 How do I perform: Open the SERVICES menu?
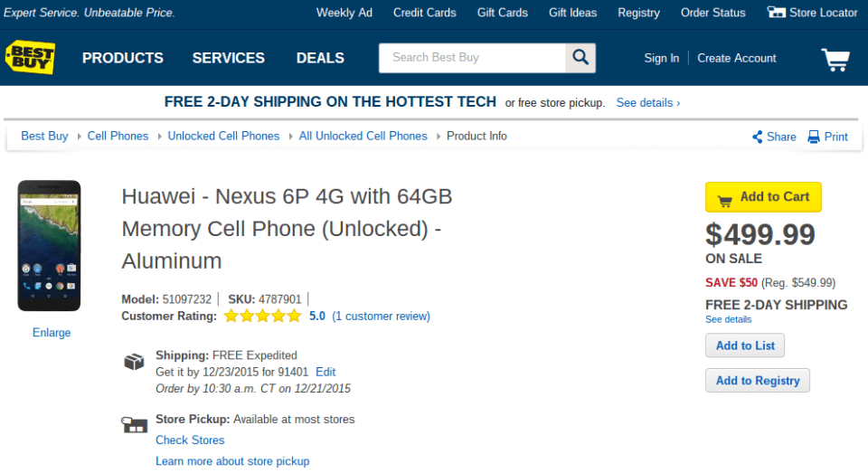click(228, 58)
